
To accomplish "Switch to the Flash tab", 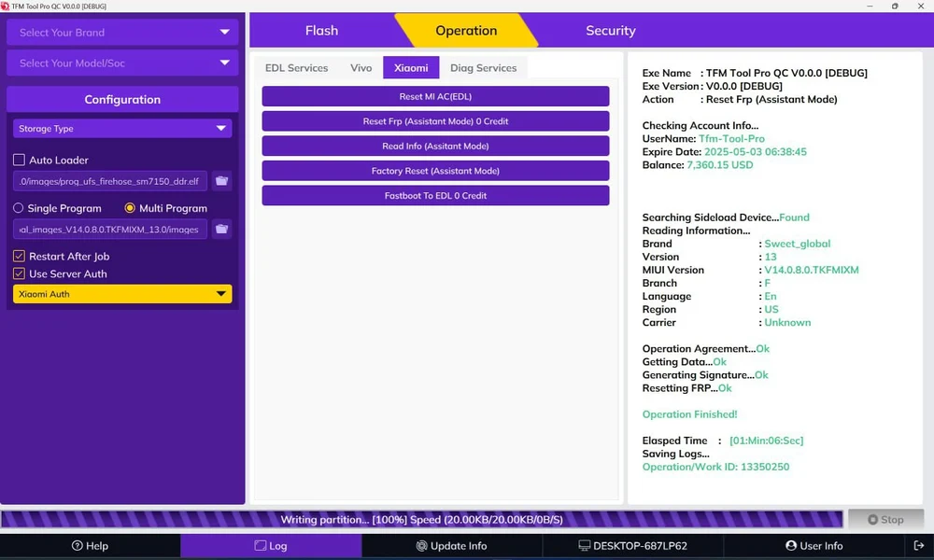I will pyautogui.click(x=321, y=31).
